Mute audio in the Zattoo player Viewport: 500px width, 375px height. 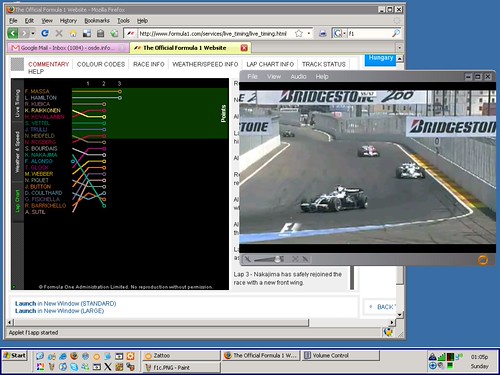coord(248,259)
